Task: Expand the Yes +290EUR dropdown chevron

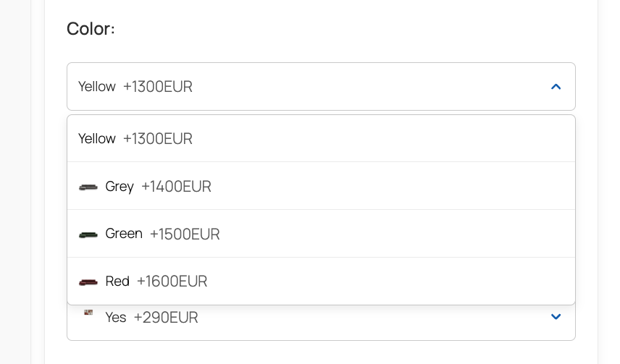Action: [x=556, y=317]
